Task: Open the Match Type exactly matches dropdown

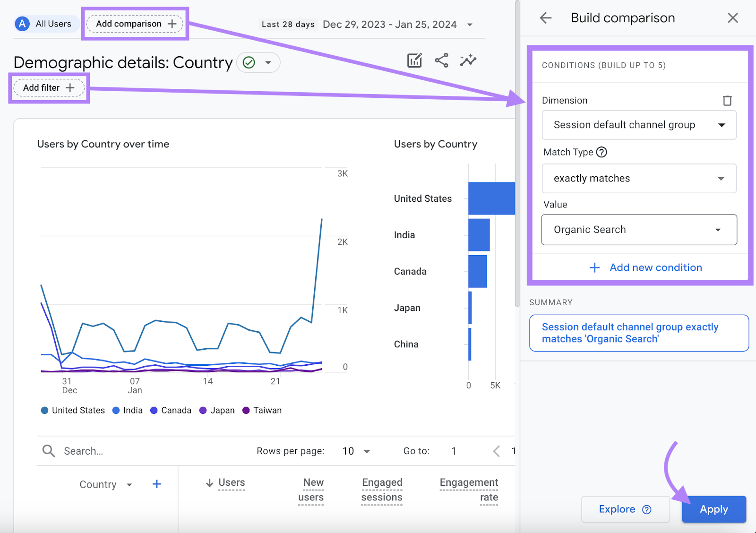Action: (639, 178)
